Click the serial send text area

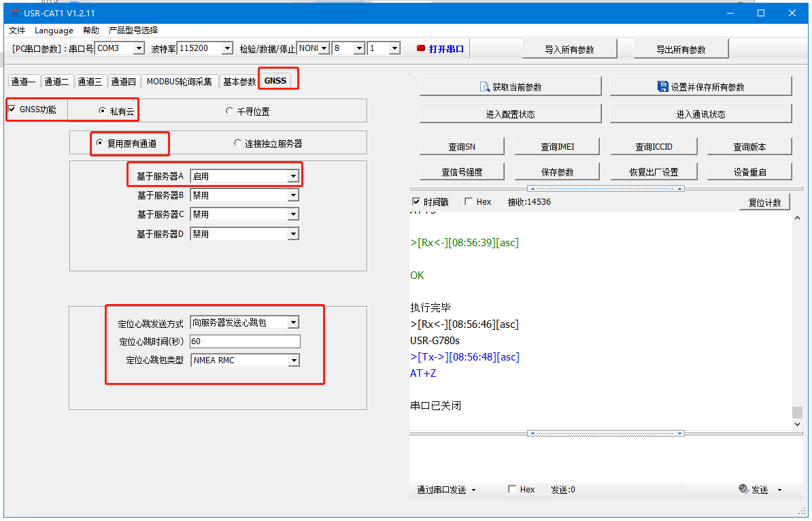coord(605,459)
